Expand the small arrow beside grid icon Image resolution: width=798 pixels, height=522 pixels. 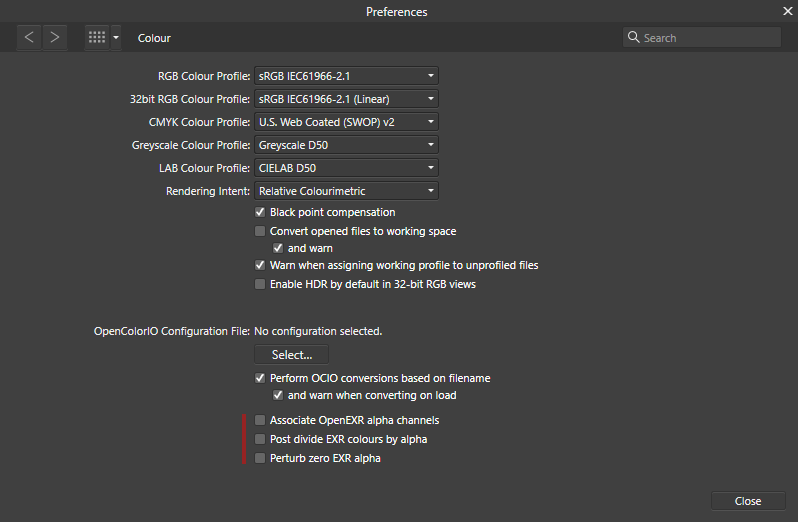(x=116, y=38)
